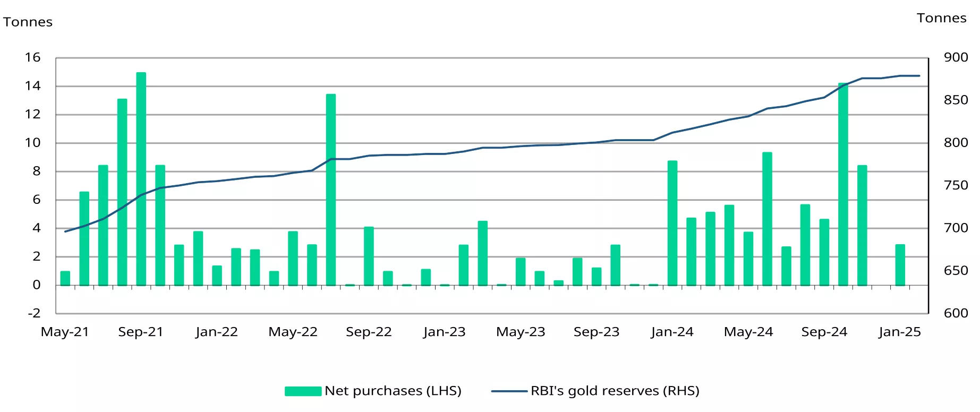Click the Sep-24 x-axis label
This screenshot has width=980, height=412.
[824, 332]
